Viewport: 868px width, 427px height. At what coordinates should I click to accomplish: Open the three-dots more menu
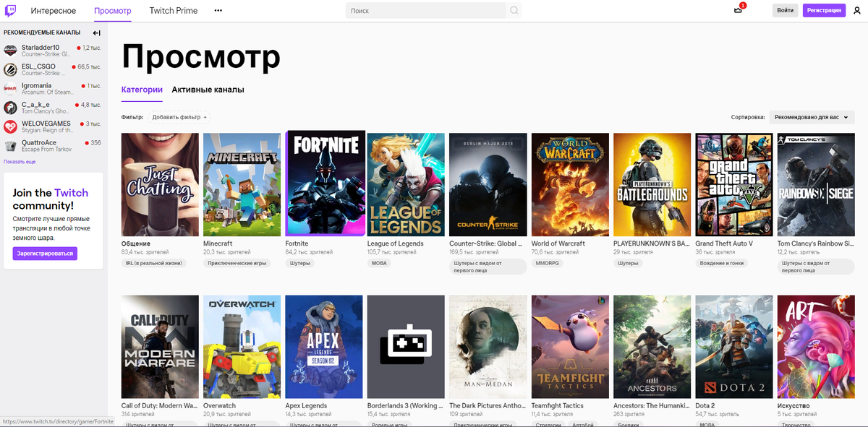(x=218, y=11)
